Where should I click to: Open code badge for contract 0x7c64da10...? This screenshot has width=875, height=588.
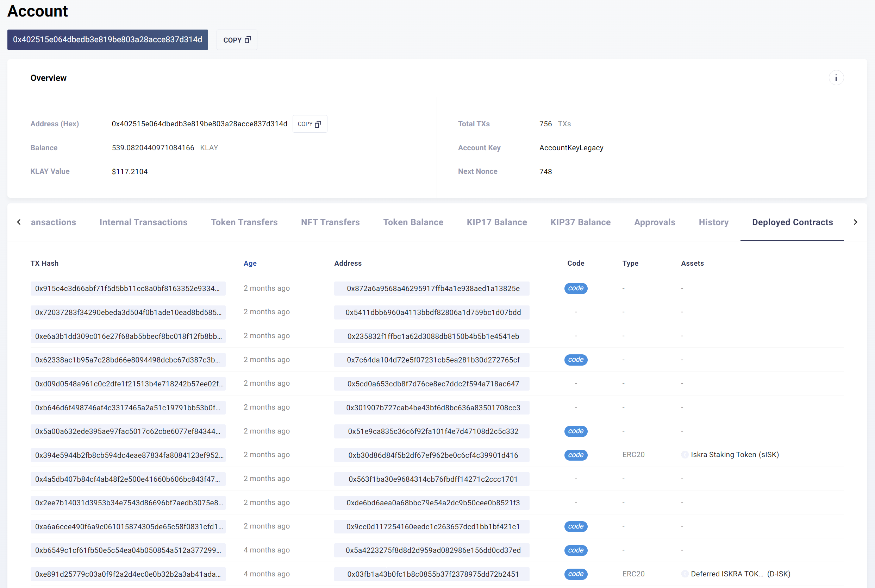pyautogui.click(x=575, y=360)
